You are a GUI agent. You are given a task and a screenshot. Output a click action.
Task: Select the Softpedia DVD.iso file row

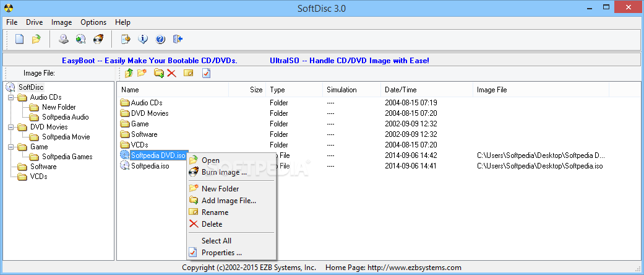click(158, 155)
